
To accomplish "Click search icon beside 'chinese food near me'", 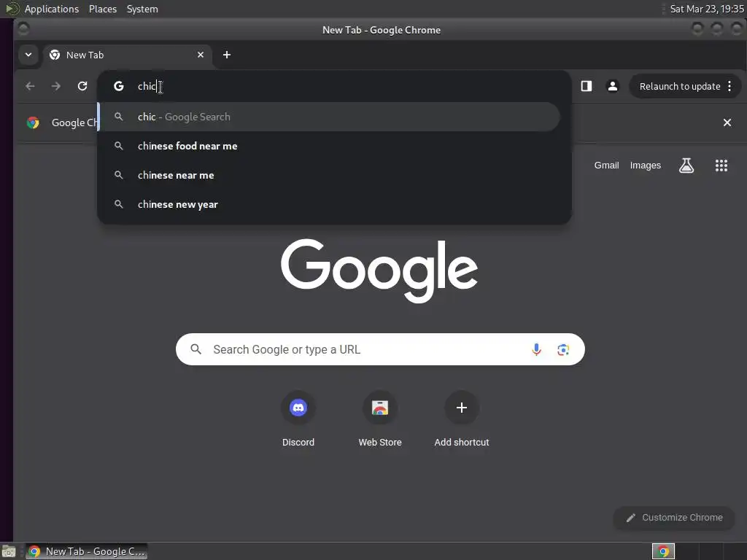I will [119, 146].
